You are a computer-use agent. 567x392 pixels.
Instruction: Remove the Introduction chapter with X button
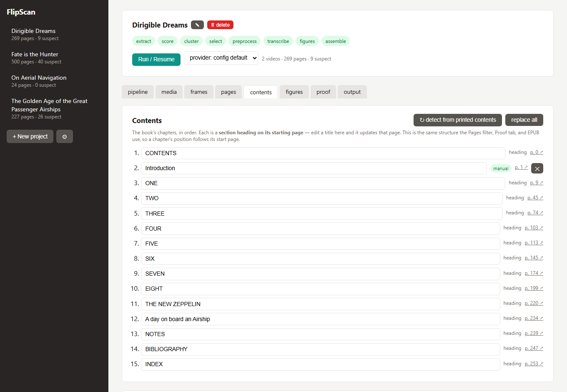coord(537,168)
